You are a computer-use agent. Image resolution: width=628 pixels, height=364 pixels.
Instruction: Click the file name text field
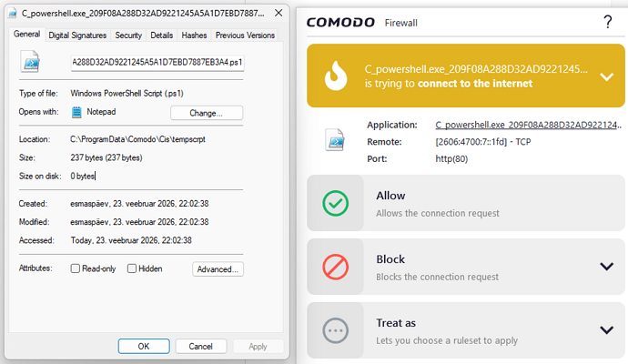157,63
